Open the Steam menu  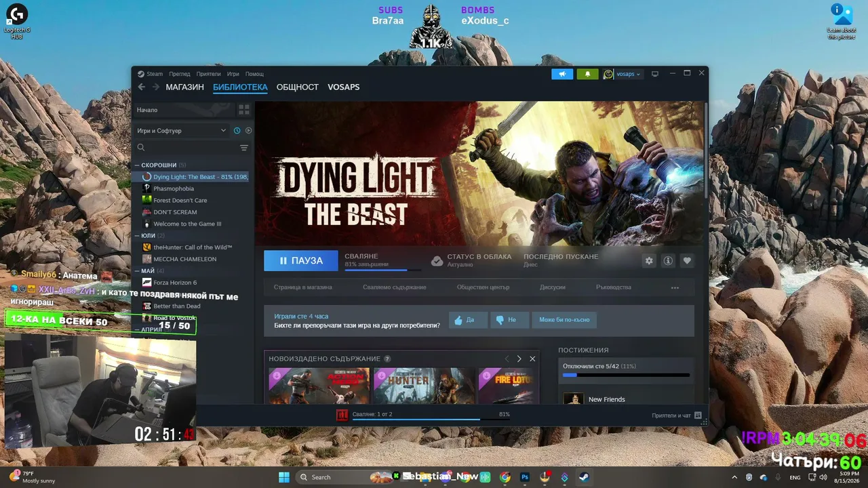155,74
